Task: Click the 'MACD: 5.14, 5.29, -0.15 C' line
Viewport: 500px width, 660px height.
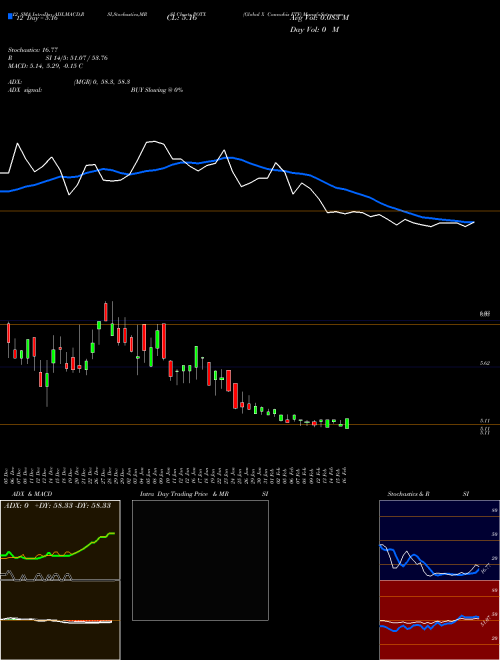Action: 45,66
